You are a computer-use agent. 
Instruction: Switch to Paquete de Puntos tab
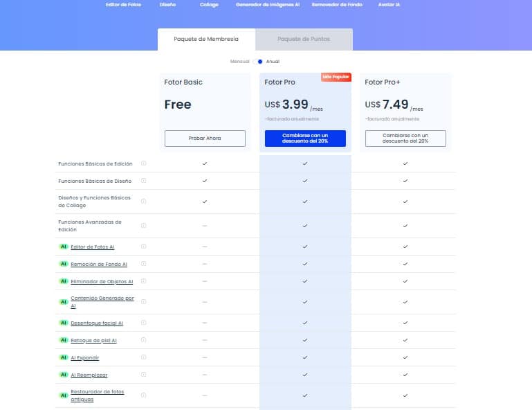(x=304, y=39)
